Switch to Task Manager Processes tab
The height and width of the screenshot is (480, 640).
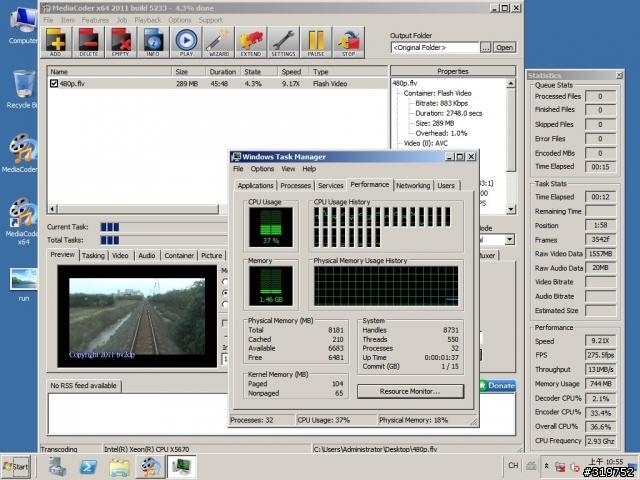(x=296, y=185)
